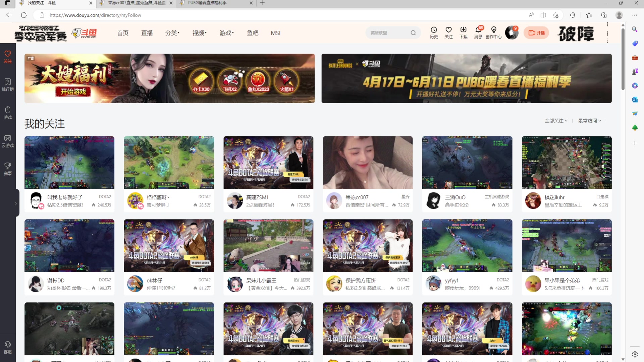Click the 开播 start streaming button
Image resolution: width=644 pixels, height=362 pixels.
tap(536, 33)
